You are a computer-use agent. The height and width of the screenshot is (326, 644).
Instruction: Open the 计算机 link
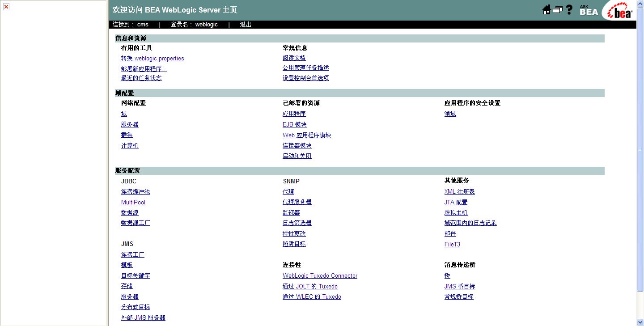[130, 146]
